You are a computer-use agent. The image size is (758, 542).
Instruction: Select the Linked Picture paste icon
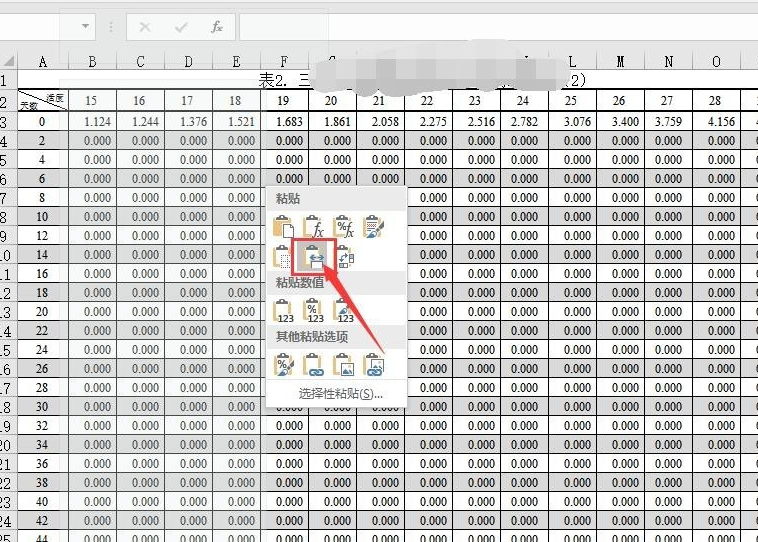[x=373, y=365]
